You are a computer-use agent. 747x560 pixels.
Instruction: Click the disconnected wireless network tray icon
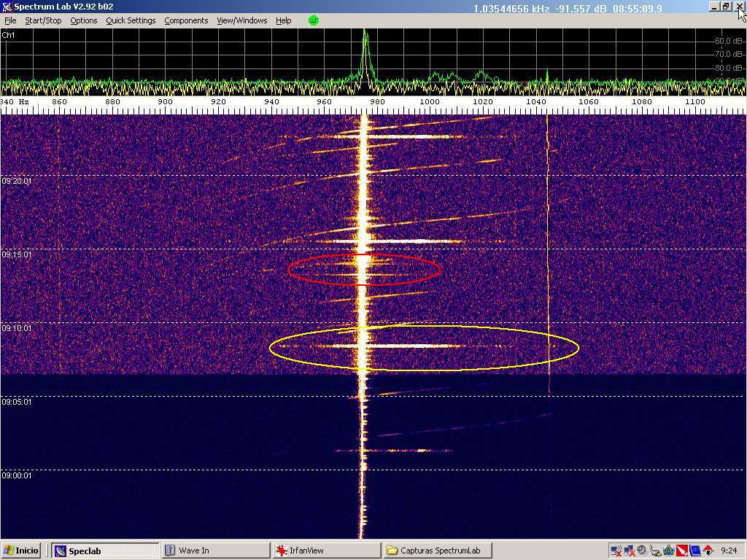616,551
